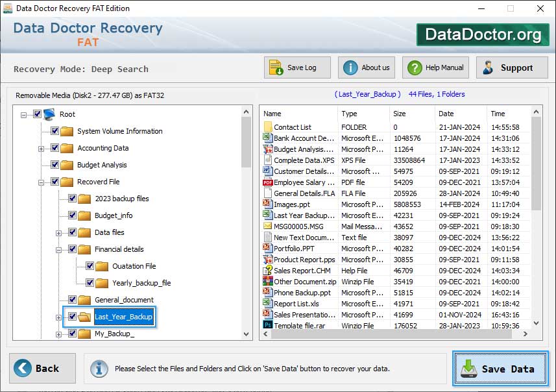
Task: Click the info icon in status message
Action: 99,369
